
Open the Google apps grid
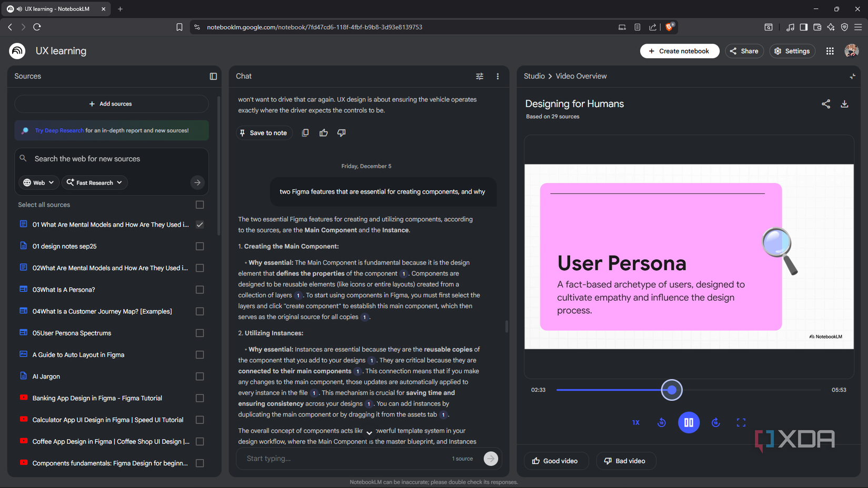pos(830,51)
